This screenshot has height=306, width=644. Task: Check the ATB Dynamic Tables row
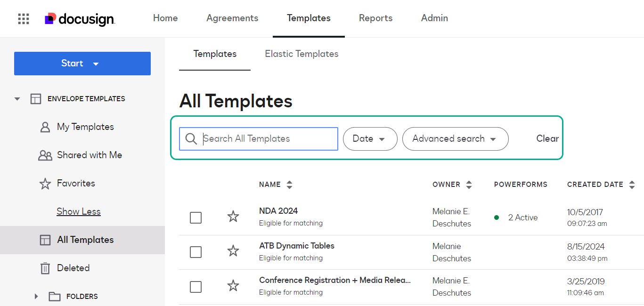(x=196, y=252)
